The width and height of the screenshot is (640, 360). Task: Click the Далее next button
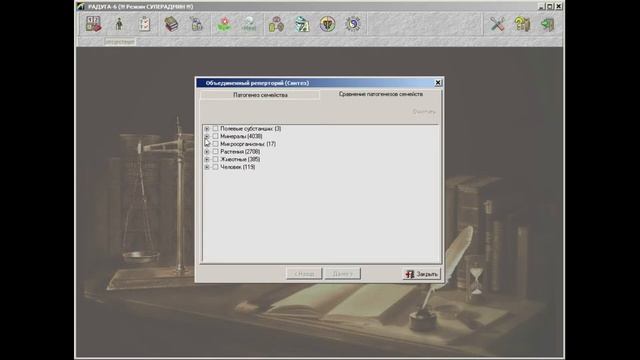[342, 274]
